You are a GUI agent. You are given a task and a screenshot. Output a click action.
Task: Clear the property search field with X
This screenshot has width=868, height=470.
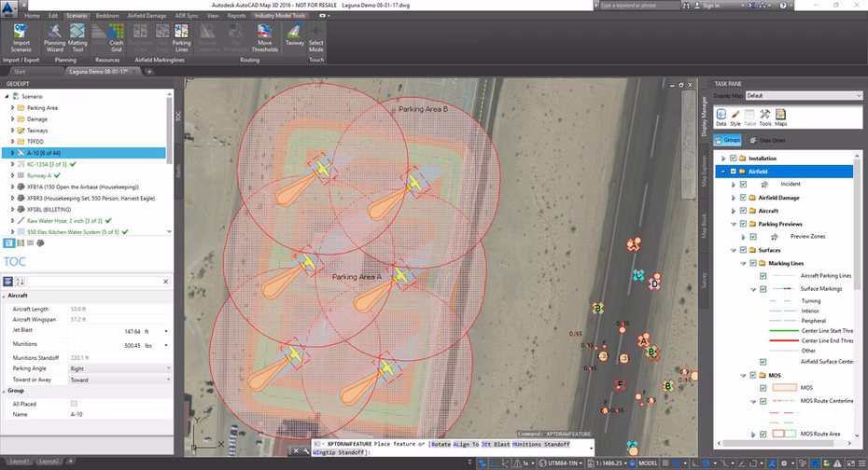coord(165,282)
